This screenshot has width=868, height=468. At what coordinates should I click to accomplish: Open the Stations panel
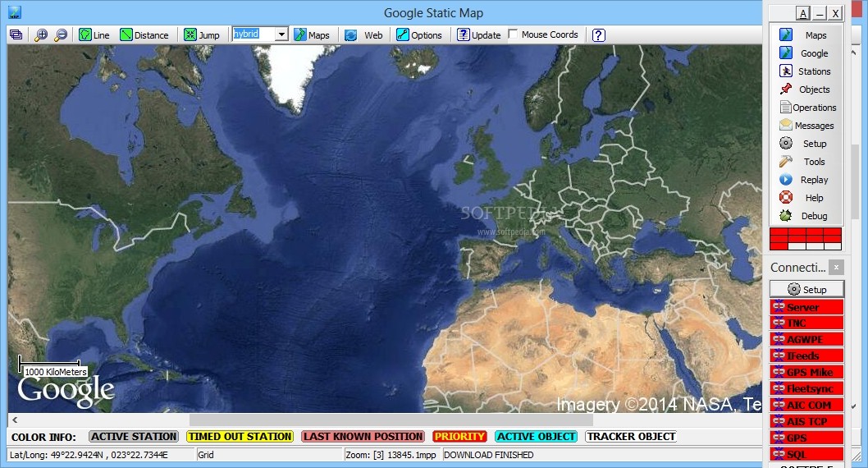click(x=806, y=71)
